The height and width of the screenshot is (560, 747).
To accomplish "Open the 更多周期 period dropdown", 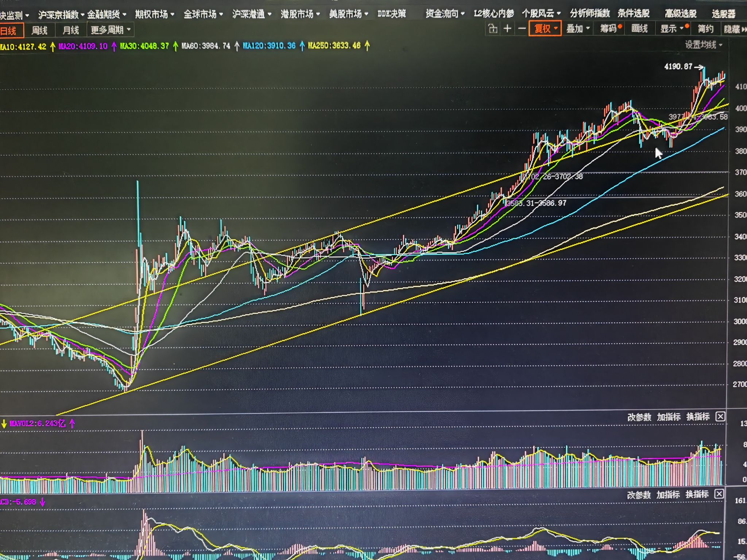I will [110, 30].
